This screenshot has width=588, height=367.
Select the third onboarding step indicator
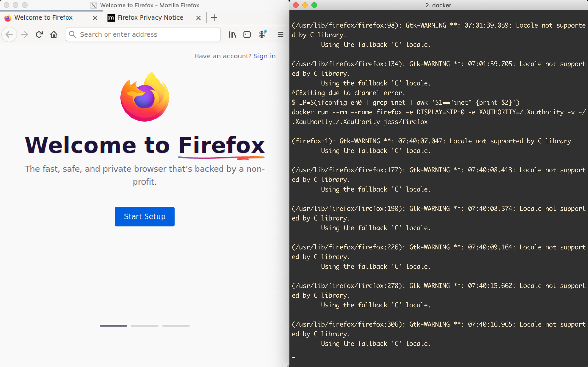point(176,325)
